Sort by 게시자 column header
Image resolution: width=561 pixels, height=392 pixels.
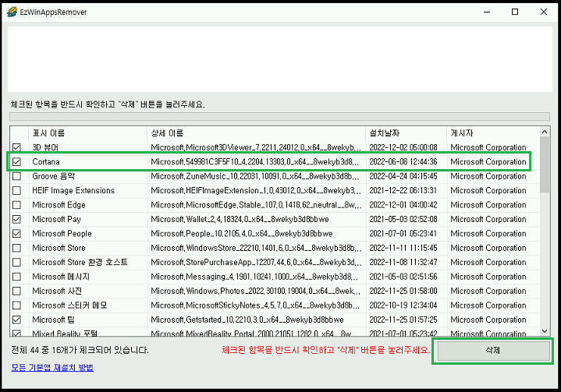click(493, 133)
